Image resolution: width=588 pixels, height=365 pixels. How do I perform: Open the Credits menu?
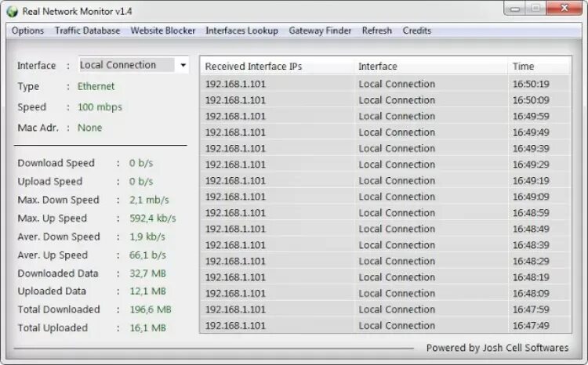click(x=416, y=31)
